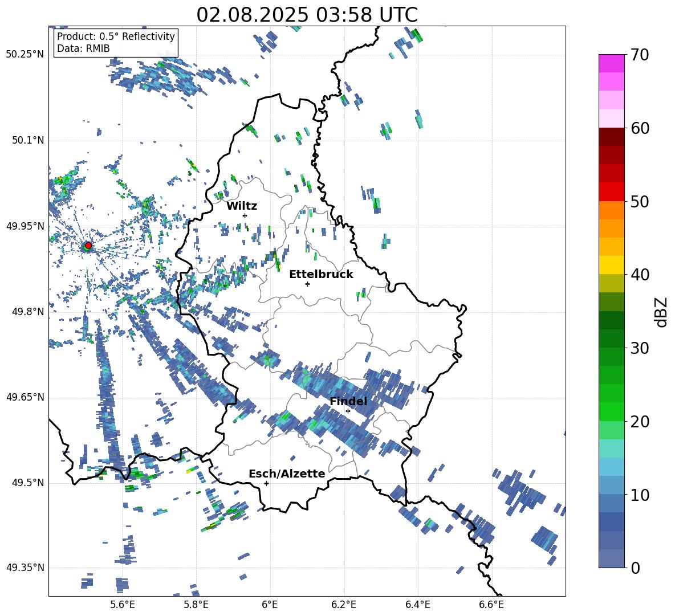675x616 pixels.
Task: Click the 49.65°N latitude label
Action: [x=25, y=397]
